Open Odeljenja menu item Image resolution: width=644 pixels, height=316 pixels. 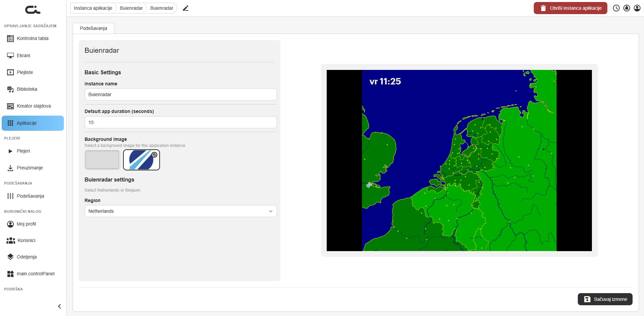[x=33, y=257]
